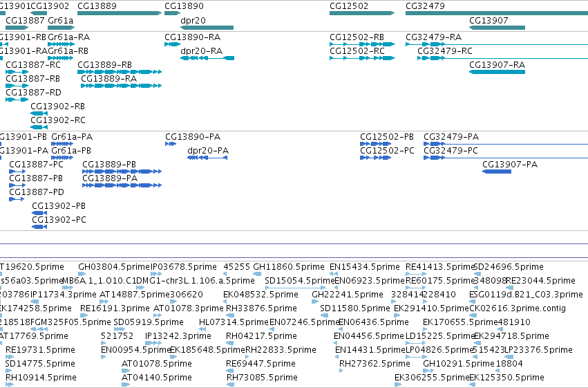Select EST IP03678.5prime
The width and height of the screenshot is (588, 388).
[x=184, y=267]
